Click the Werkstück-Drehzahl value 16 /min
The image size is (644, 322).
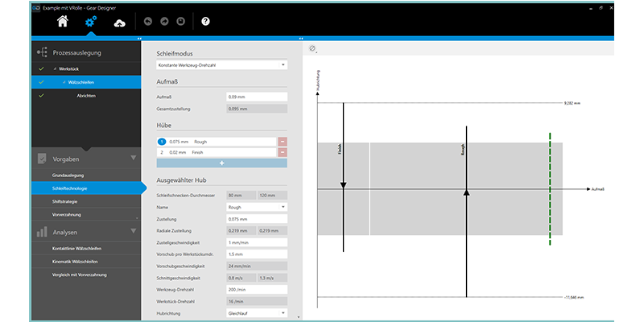257,301
